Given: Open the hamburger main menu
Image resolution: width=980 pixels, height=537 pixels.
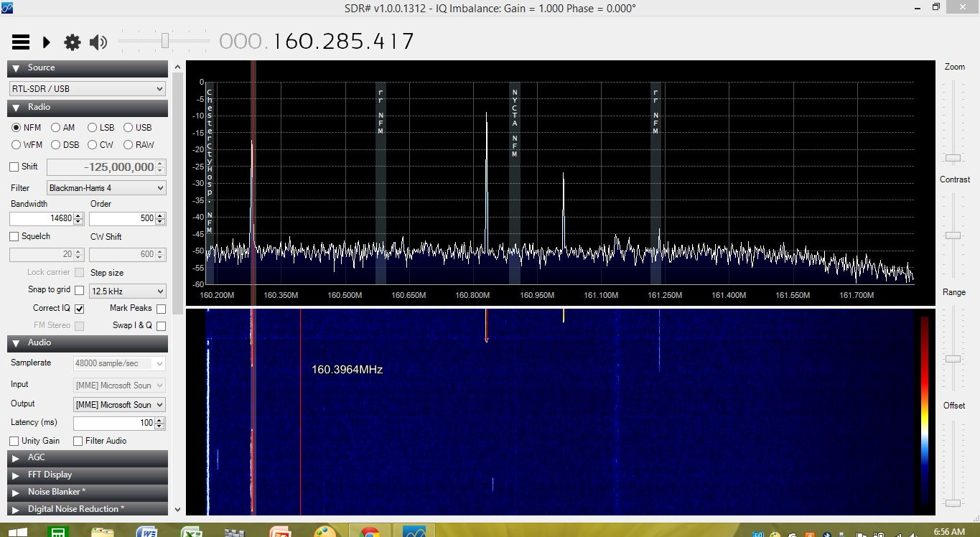Looking at the screenshot, I should click(x=21, y=42).
